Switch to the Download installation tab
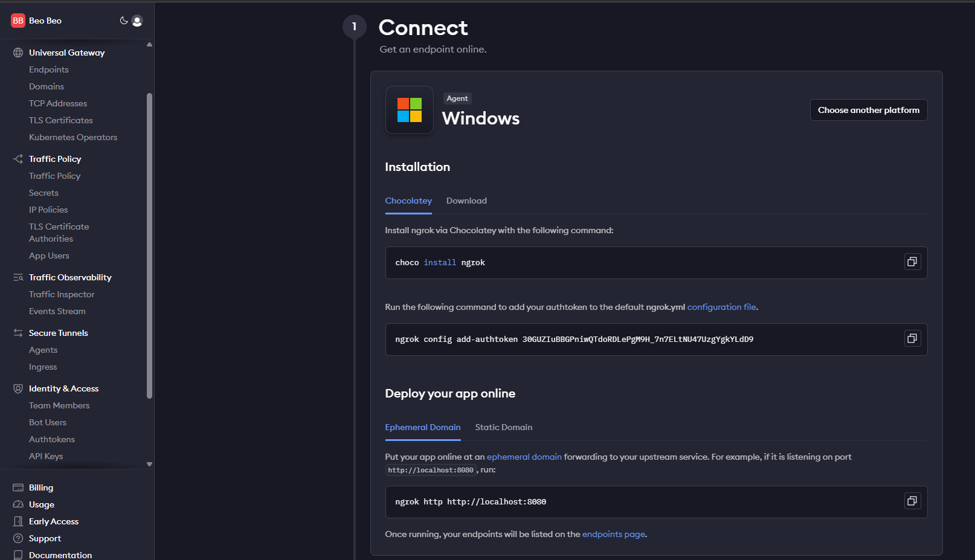Image resolution: width=975 pixels, height=560 pixels. tap(466, 201)
